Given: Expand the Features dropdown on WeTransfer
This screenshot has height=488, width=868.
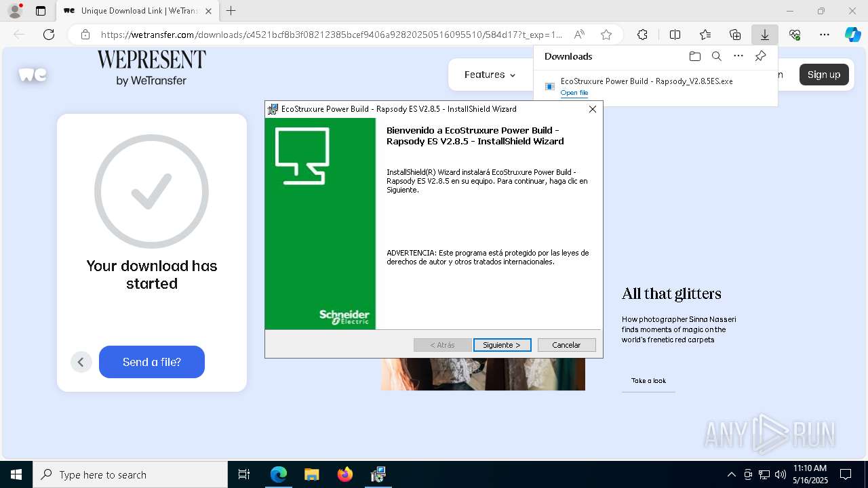Looking at the screenshot, I should [490, 75].
